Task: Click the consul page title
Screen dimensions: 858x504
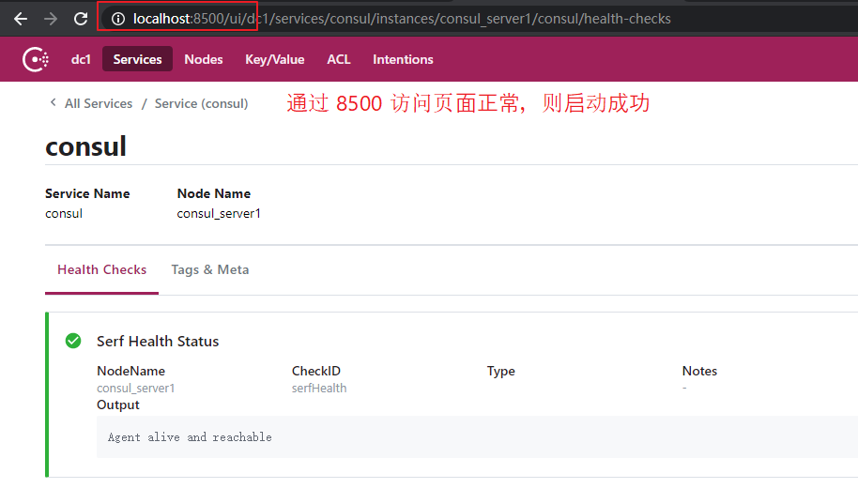Action: click(x=86, y=146)
